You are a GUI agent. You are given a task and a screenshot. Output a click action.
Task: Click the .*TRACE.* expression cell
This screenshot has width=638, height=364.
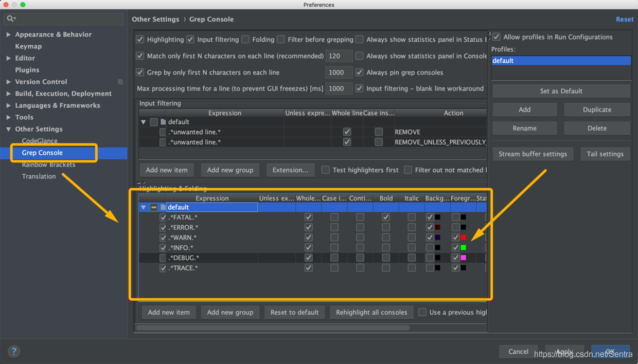point(212,268)
